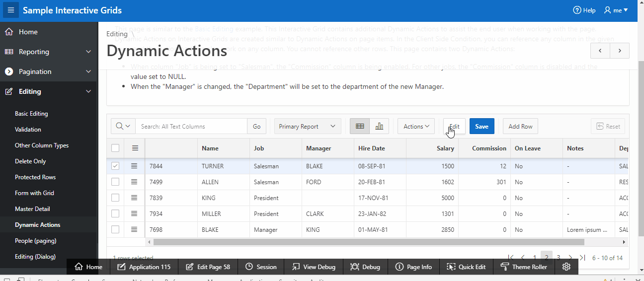Viewport: 644px width, 281px height.
Task: Open developer toolbar settings gear
Action: pos(566,267)
